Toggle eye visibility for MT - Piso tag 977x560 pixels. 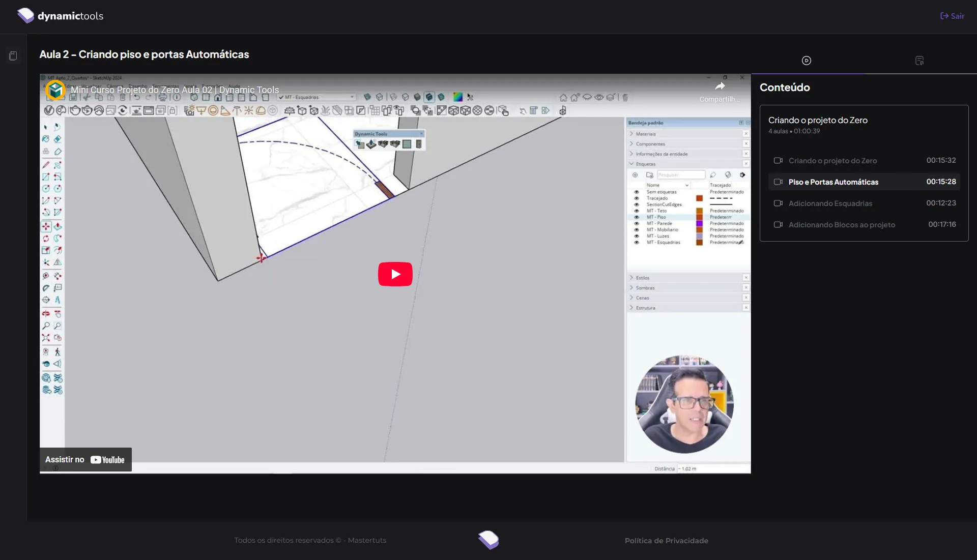[x=636, y=217]
